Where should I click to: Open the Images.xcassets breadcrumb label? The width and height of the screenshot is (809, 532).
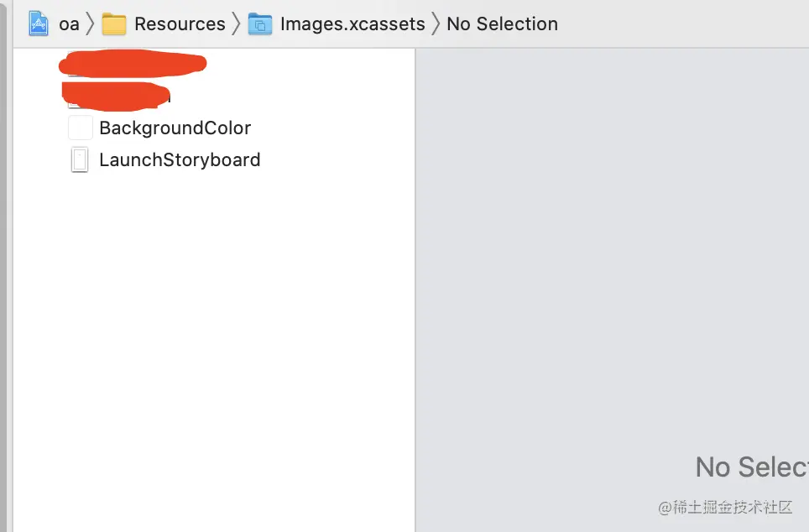pyautogui.click(x=352, y=23)
